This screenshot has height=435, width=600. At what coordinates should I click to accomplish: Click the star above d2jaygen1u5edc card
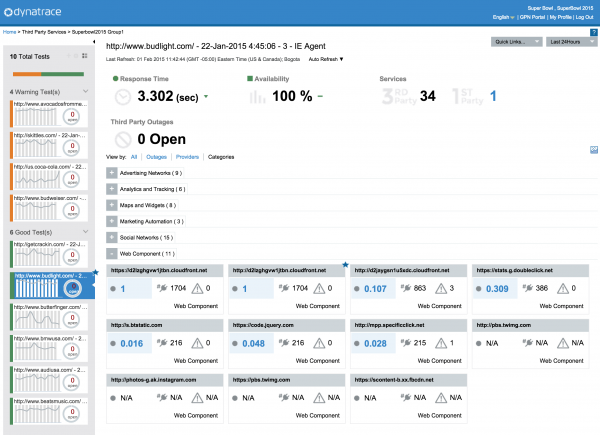point(345,264)
